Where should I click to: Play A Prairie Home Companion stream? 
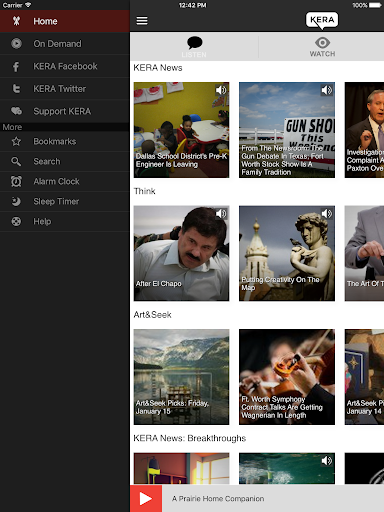[146, 498]
